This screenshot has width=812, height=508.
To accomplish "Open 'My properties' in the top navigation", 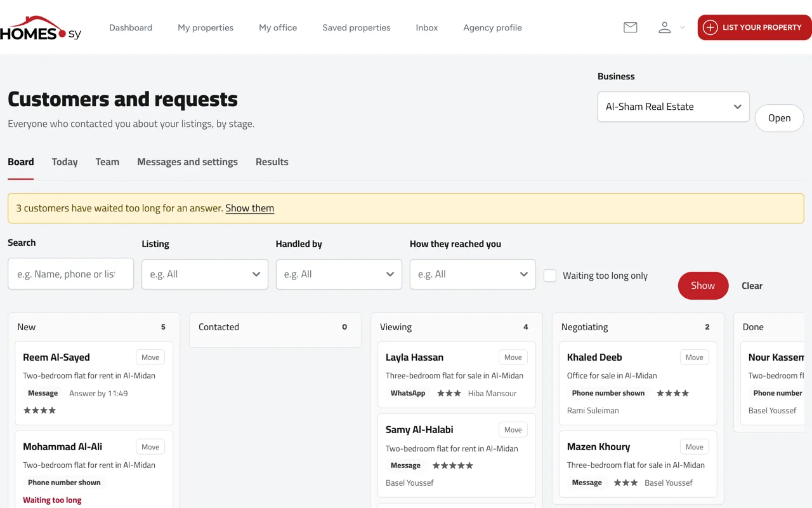I will pyautogui.click(x=206, y=28).
